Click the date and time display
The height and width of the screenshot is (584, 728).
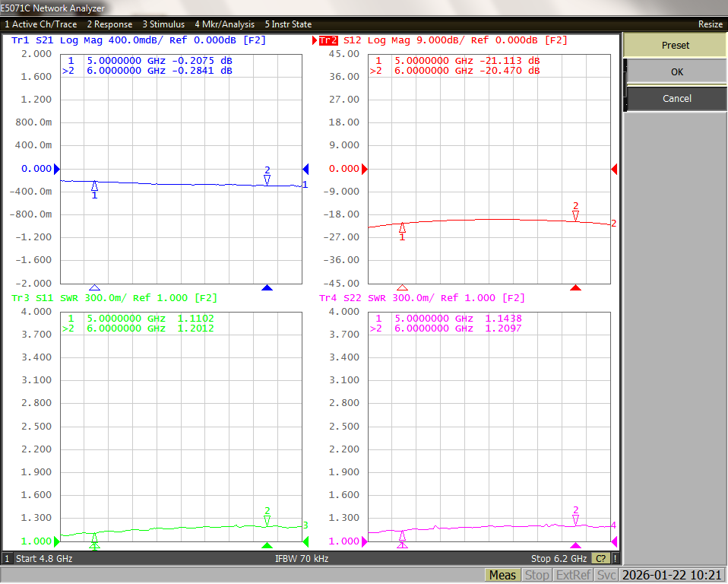pyautogui.click(x=673, y=575)
